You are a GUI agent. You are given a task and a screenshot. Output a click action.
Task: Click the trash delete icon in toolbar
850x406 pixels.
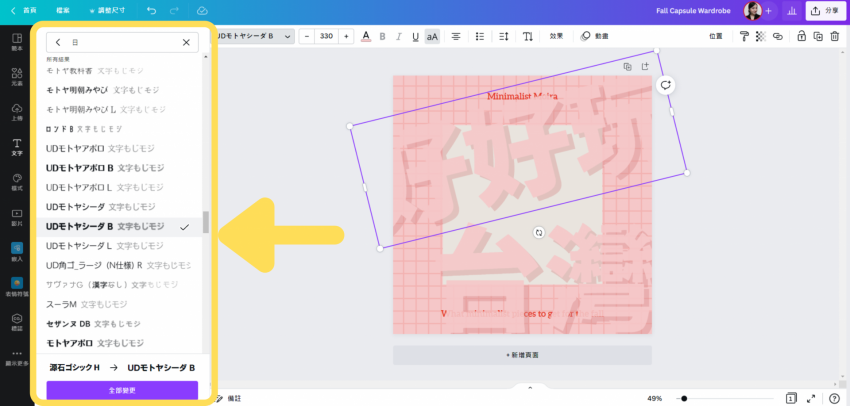coord(834,36)
